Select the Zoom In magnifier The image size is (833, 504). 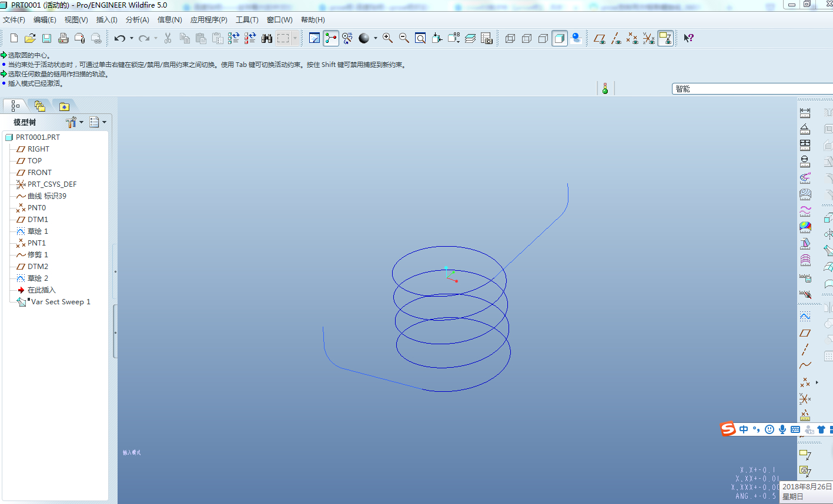click(387, 38)
